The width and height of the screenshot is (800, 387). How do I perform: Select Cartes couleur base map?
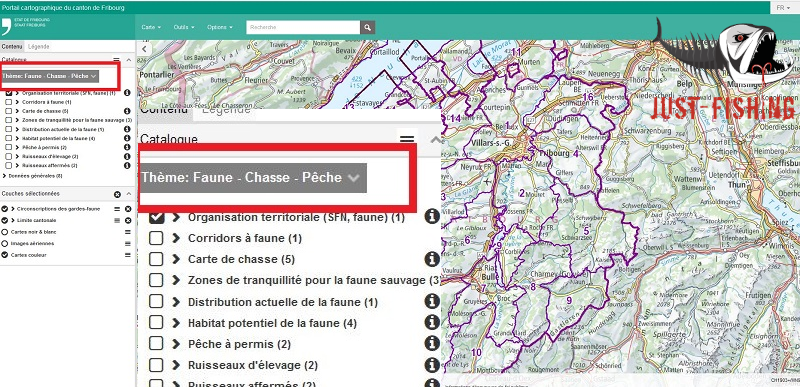(5, 255)
